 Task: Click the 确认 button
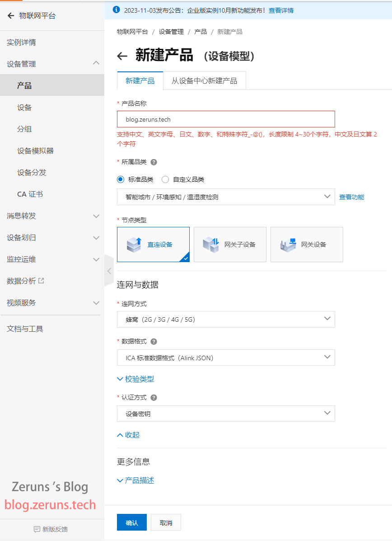(x=132, y=522)
